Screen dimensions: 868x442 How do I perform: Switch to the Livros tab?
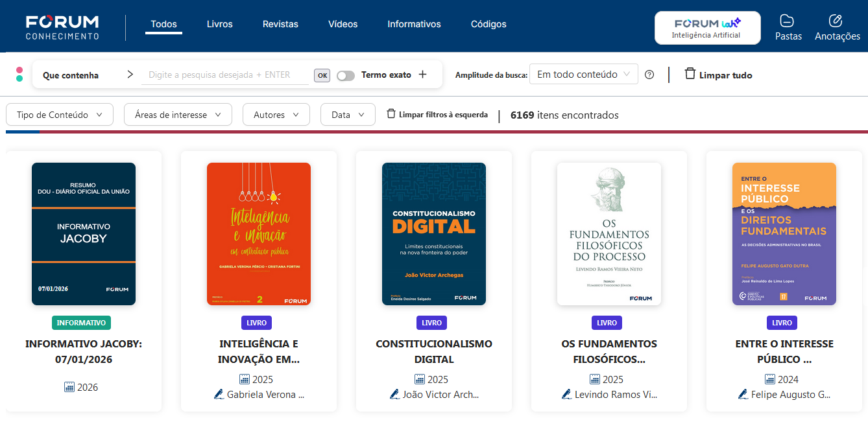(219, 24)
